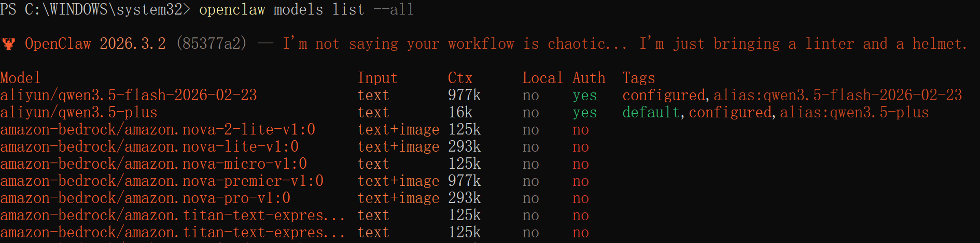The height and width of the screenshot is (243, 980).
Task: Click the 'openclaw models list --all' command
Action: tap(306, 10)
